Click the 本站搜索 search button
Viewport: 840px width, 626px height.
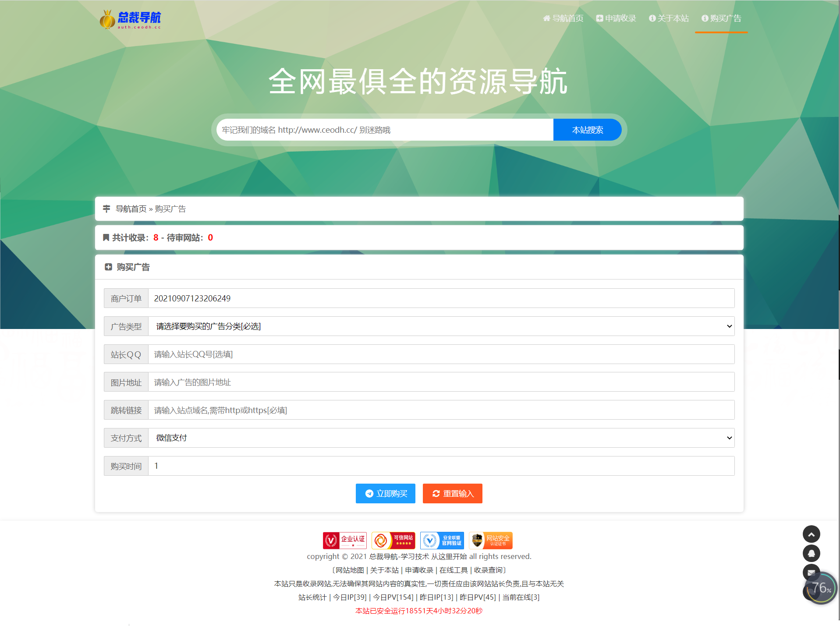[x=587, y=130]
